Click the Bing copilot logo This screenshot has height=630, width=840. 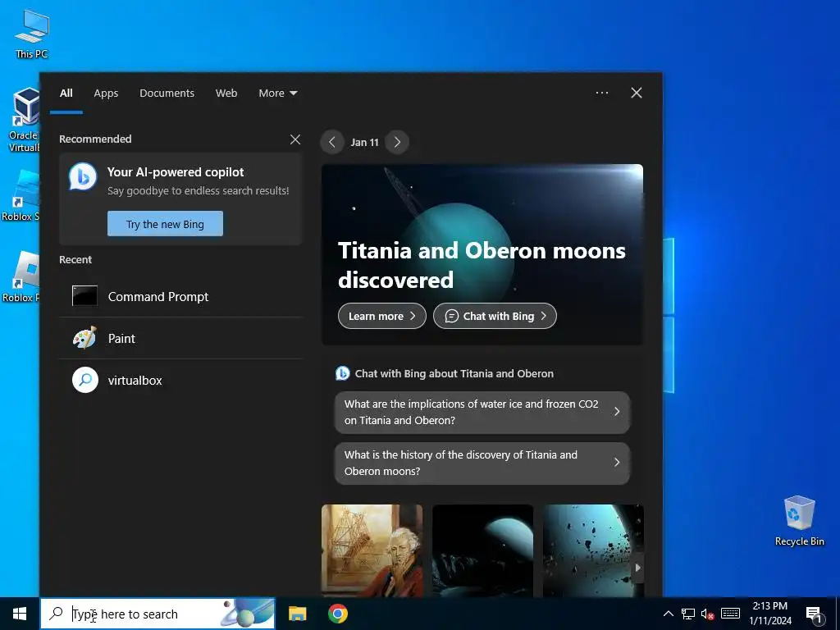[83, 177]
